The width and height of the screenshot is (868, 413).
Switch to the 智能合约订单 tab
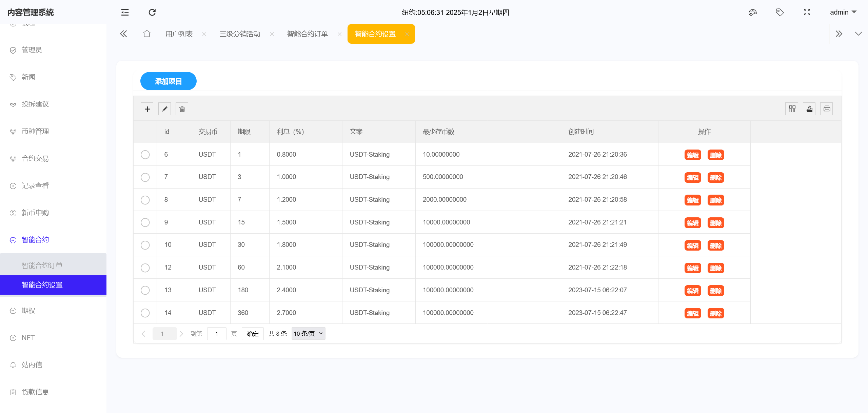(307, 34)
